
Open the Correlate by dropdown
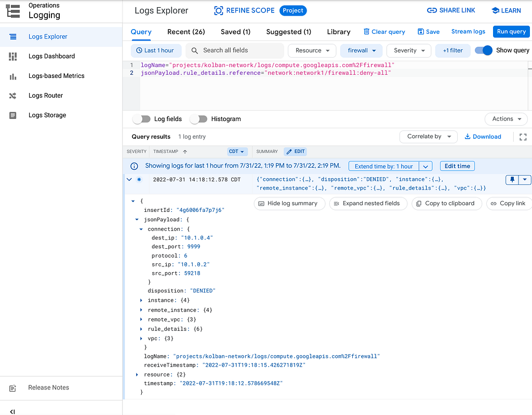coord(429,137)
